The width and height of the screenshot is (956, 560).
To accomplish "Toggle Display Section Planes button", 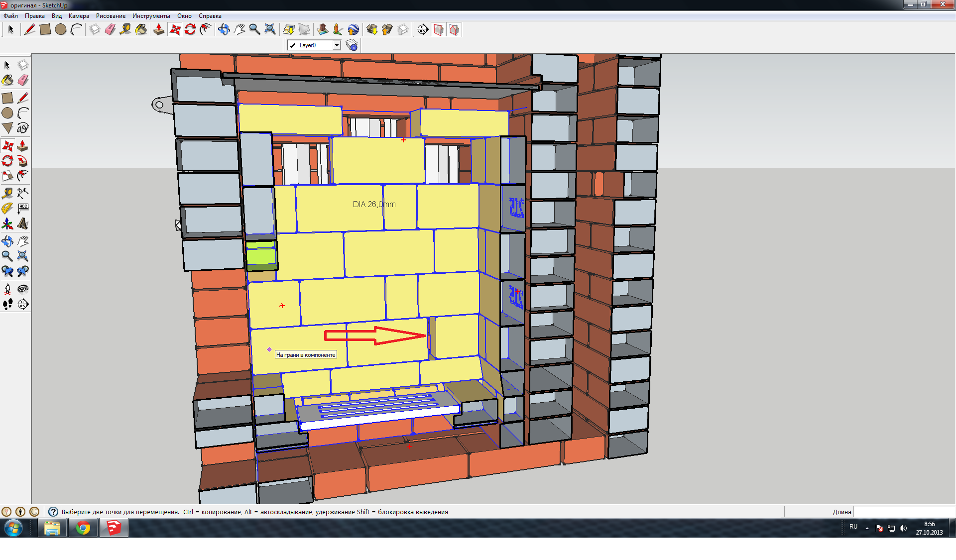I will click(439, 30).
